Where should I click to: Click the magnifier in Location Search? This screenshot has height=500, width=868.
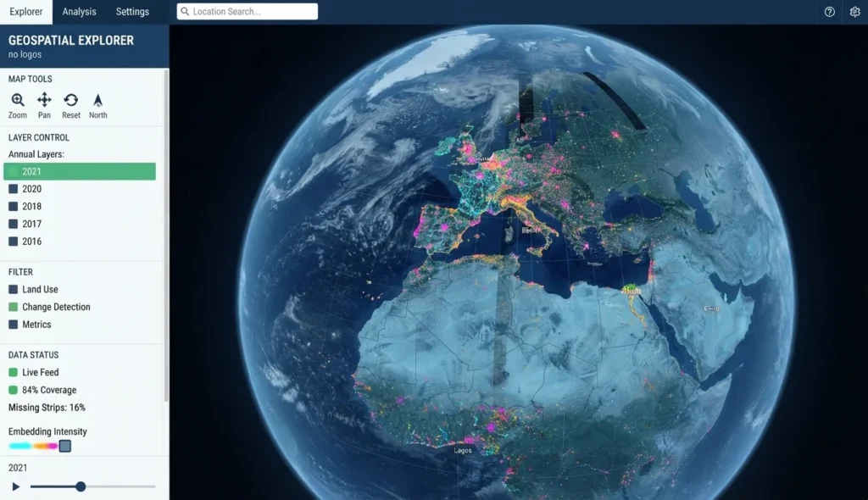pos(185,12)
